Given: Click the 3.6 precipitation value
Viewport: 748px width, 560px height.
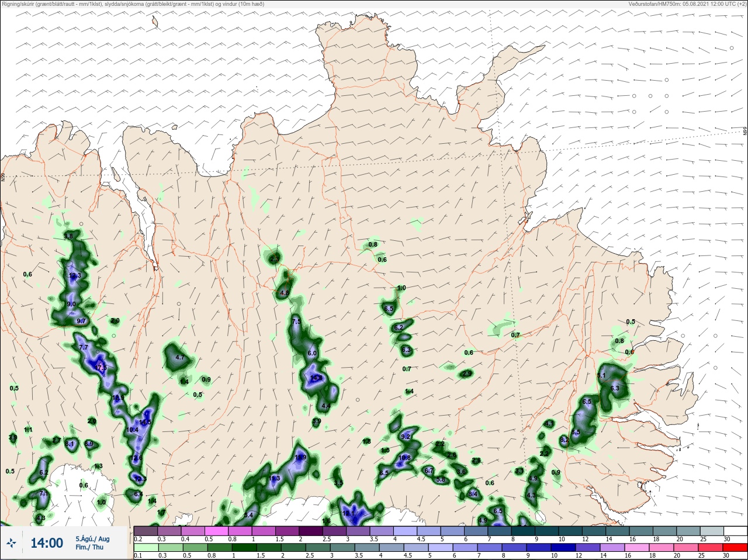Looking at the screenshot, I should (461, 472).
